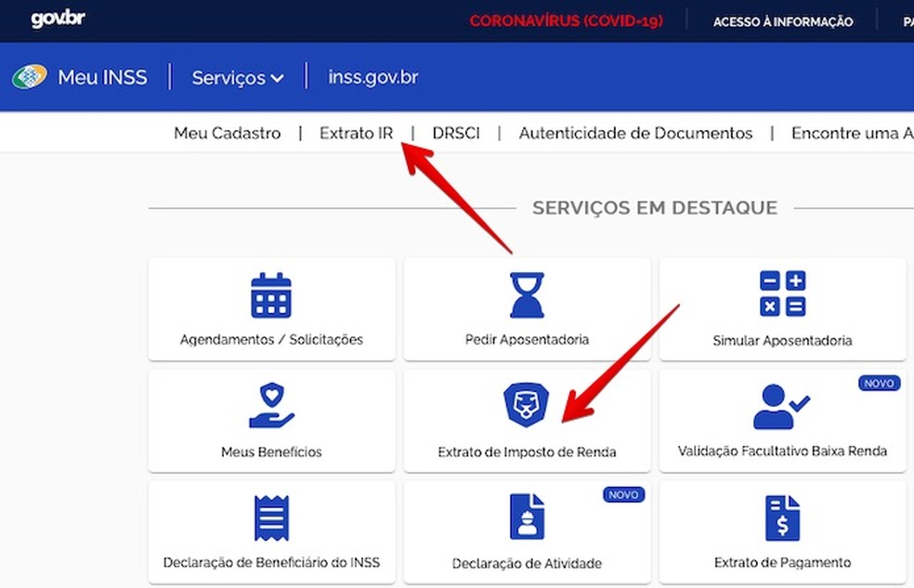Click NOVO badge on Validação Facultativo card
914x588 pixels.
tap(879, 383)
